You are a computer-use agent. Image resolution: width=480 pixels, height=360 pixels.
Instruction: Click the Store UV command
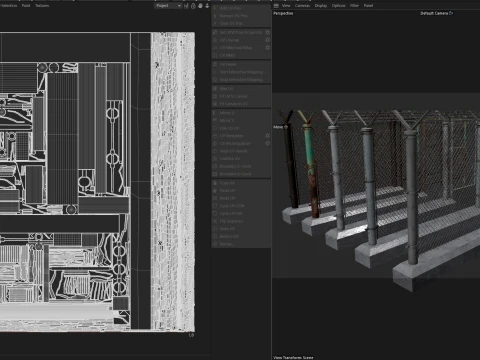click(x=241, y=229)
